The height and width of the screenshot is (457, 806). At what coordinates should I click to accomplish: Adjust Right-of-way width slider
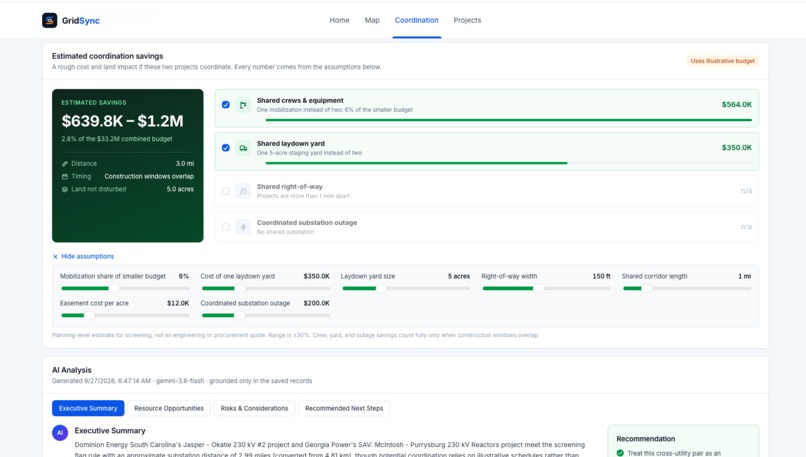point(546,288)
